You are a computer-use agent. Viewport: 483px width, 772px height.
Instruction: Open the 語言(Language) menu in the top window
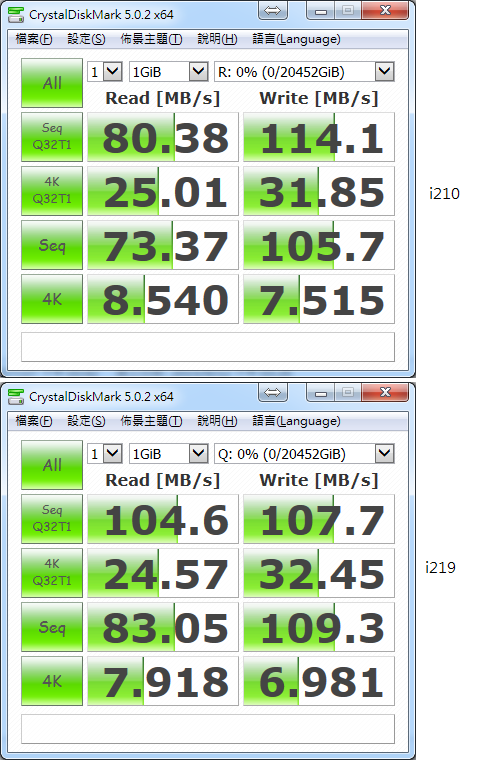tap(296, 39)
